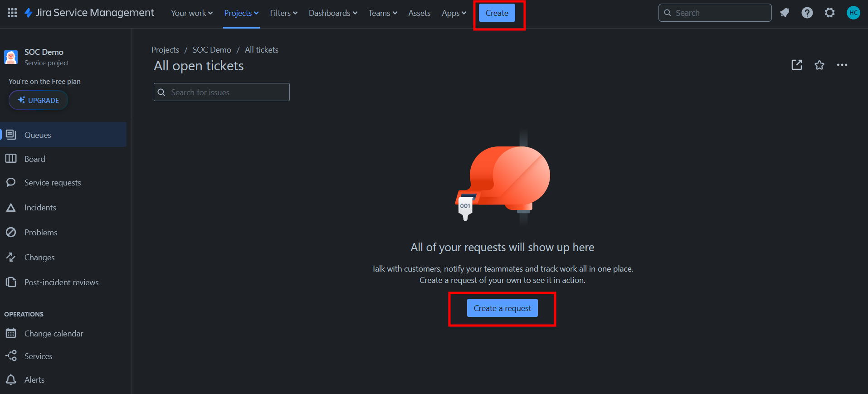Focus the Search for issues field

[222, 92]
